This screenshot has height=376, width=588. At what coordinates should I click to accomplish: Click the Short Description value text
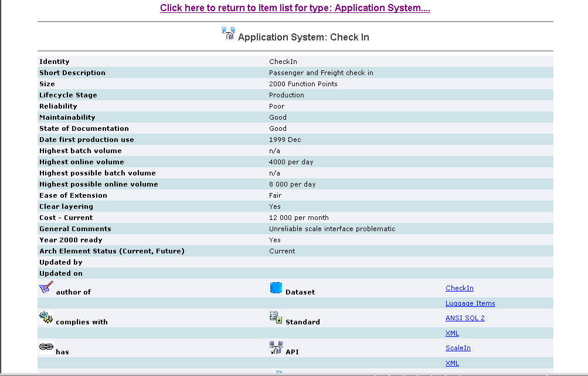(x=321, y=73)
